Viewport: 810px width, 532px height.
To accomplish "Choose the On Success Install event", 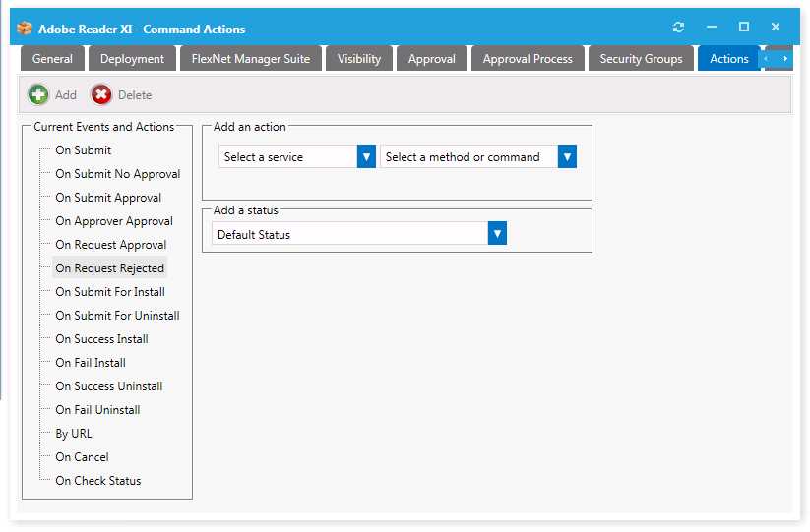I will coord(101,339).
